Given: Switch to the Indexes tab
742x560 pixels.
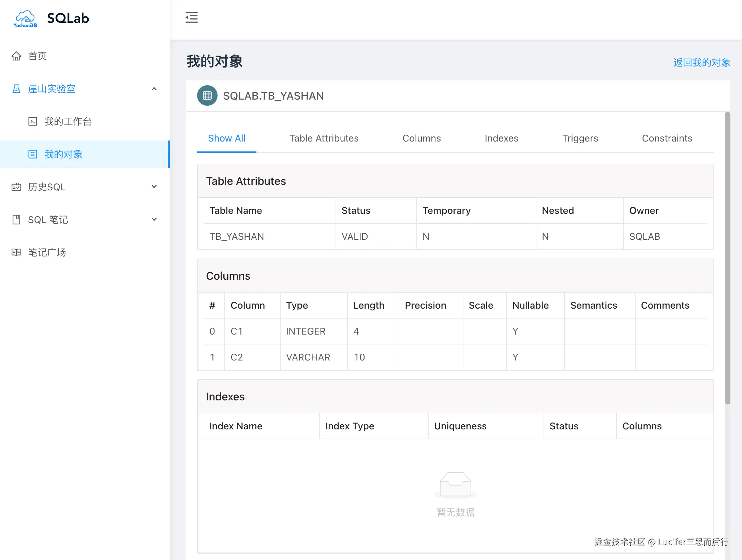Looking at the screenshot, I should click(x=501, y=138).
